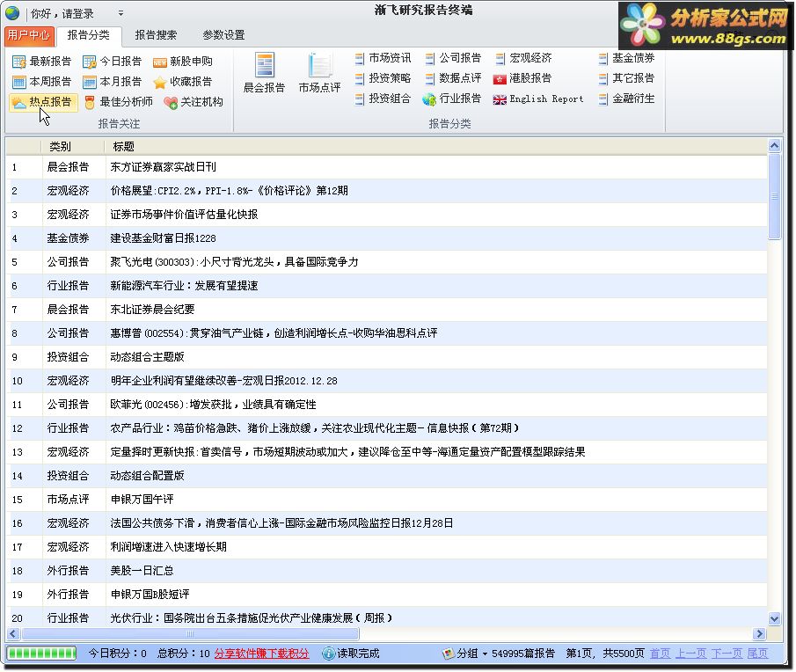Open the 最新报告 latest reports item
The width and height of the screenshot is (796, 672).
[x=41, y=62]
